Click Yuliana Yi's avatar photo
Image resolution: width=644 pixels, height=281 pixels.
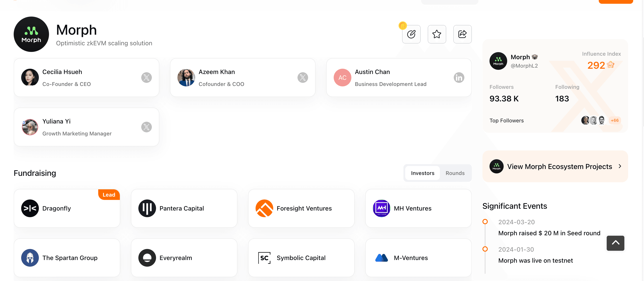30,127
